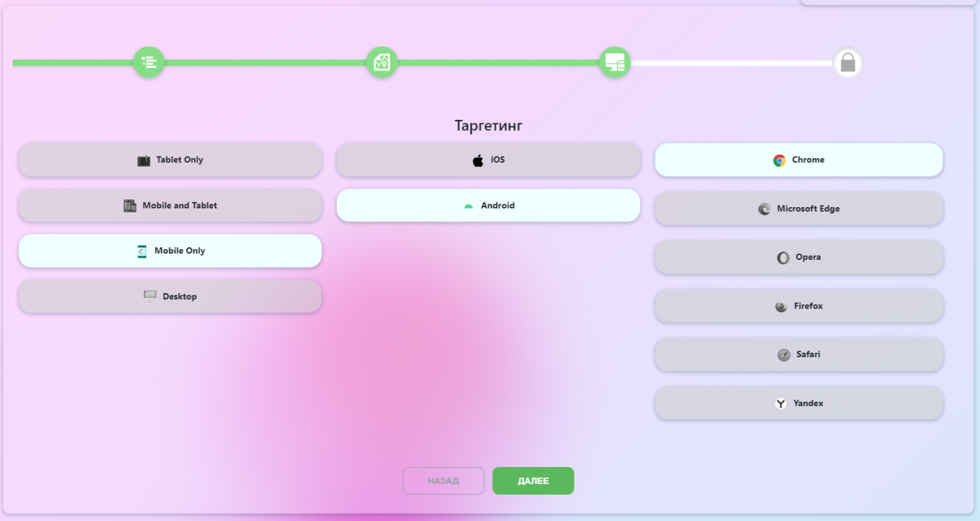Click the unfilled progress bar segment before lock
Viewport: 980px width, 521px height.
pyautogui.click(x=731, y=63)
